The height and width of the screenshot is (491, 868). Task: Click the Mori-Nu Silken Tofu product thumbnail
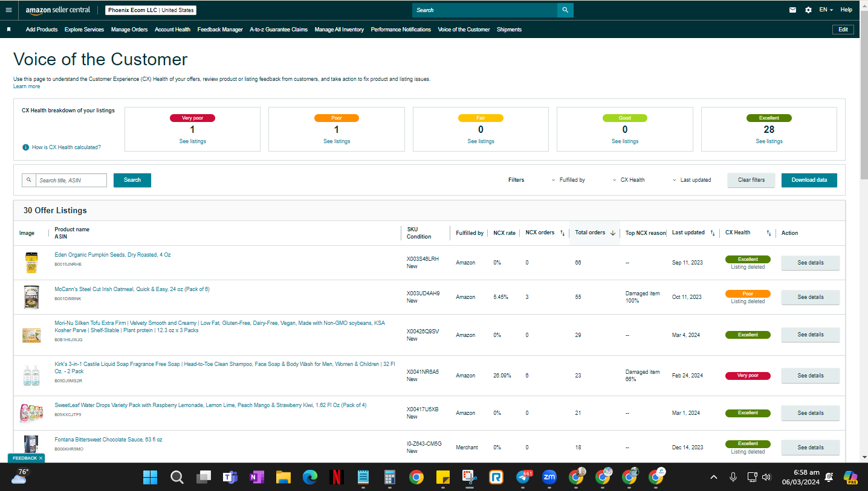31,335
